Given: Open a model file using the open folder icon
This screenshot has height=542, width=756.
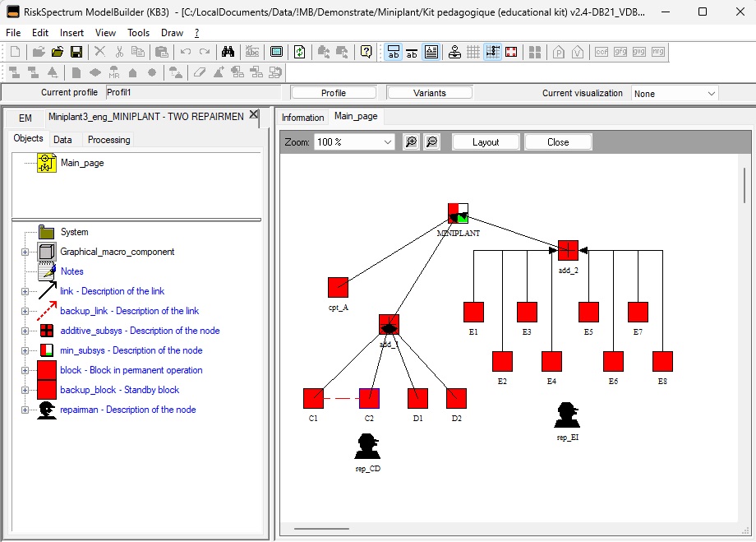Looking at the screenshot, I should click(x=58, y=52).
